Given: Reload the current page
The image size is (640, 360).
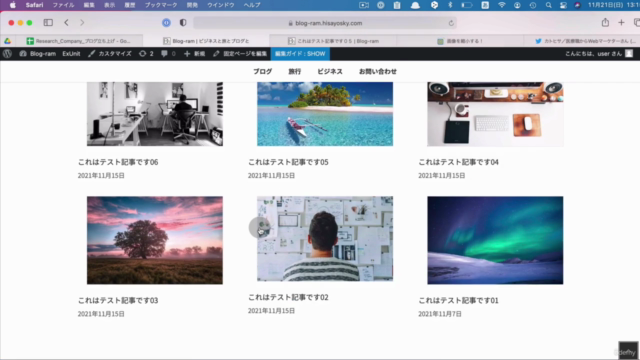Looking at the screenshot, I should (x=451, y=23).
